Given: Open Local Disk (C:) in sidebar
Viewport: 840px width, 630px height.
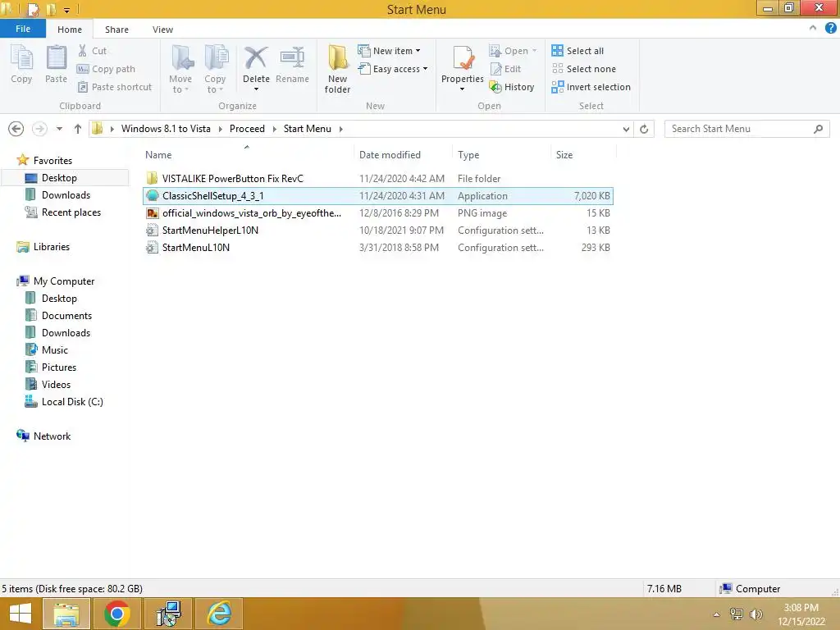Looking at the screenshot, I should [72, 401].
